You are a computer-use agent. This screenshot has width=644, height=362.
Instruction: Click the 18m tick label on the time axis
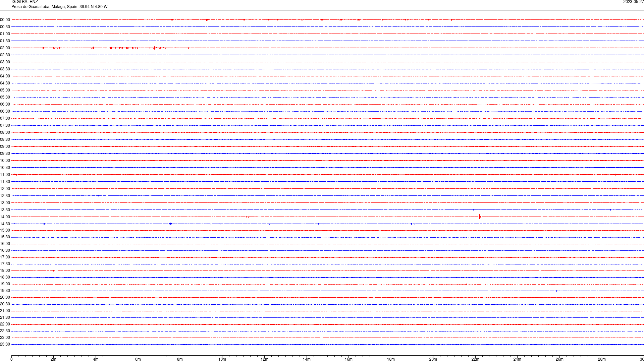pos(391,359)
